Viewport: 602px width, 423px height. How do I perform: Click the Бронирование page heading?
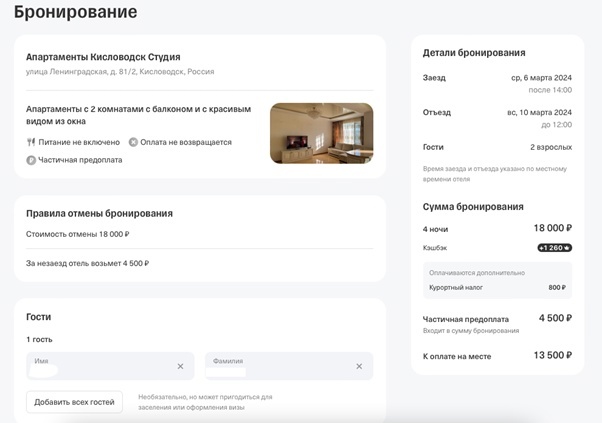(76, 12)
